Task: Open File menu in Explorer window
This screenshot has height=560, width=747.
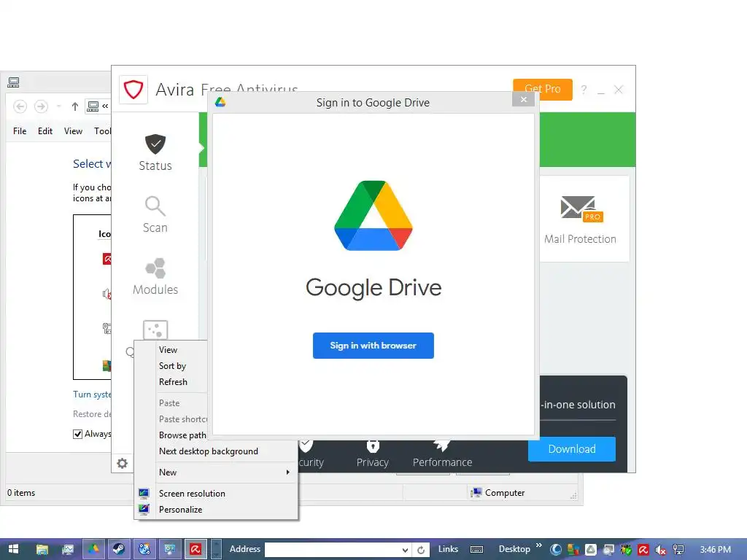Action: tap(20, 131)
